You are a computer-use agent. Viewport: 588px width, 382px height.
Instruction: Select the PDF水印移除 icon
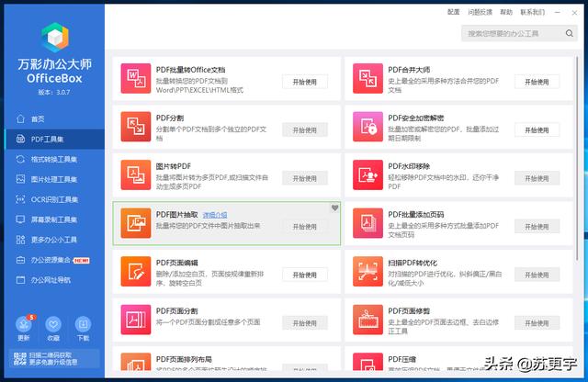(367, 176)
